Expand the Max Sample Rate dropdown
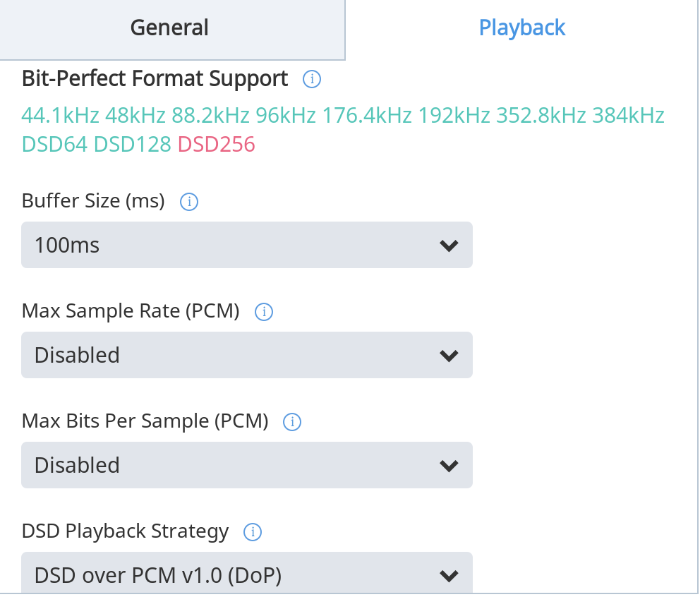Image resolution: width=700 pixels, height=597 pixels. (246, 355)
